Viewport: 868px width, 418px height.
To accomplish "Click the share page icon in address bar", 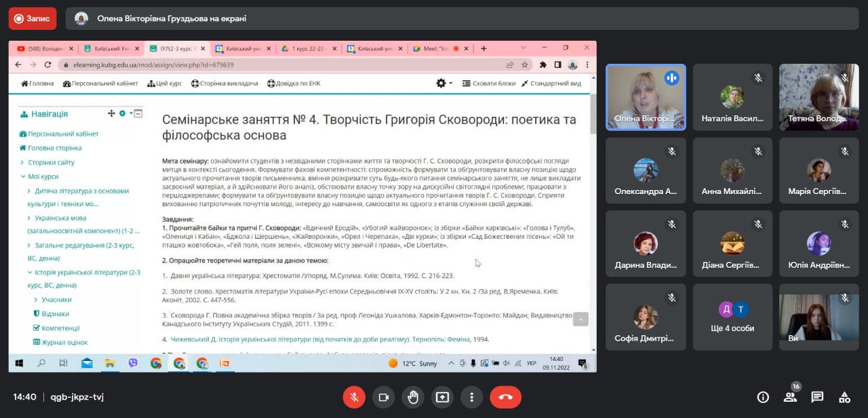I will [509, 64].
